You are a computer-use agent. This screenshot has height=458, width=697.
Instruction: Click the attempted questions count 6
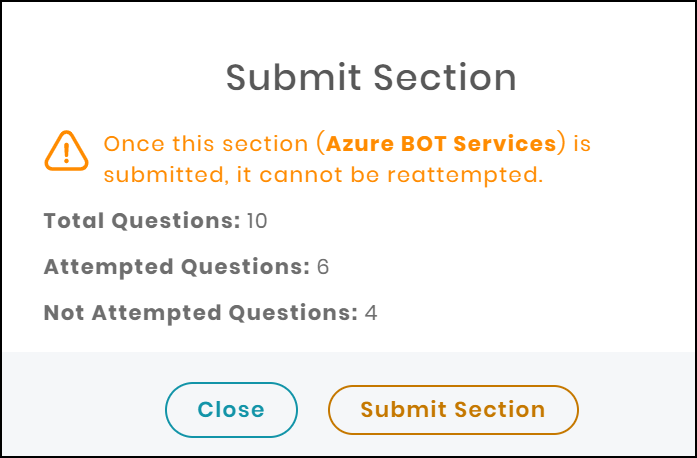point(323,267)
